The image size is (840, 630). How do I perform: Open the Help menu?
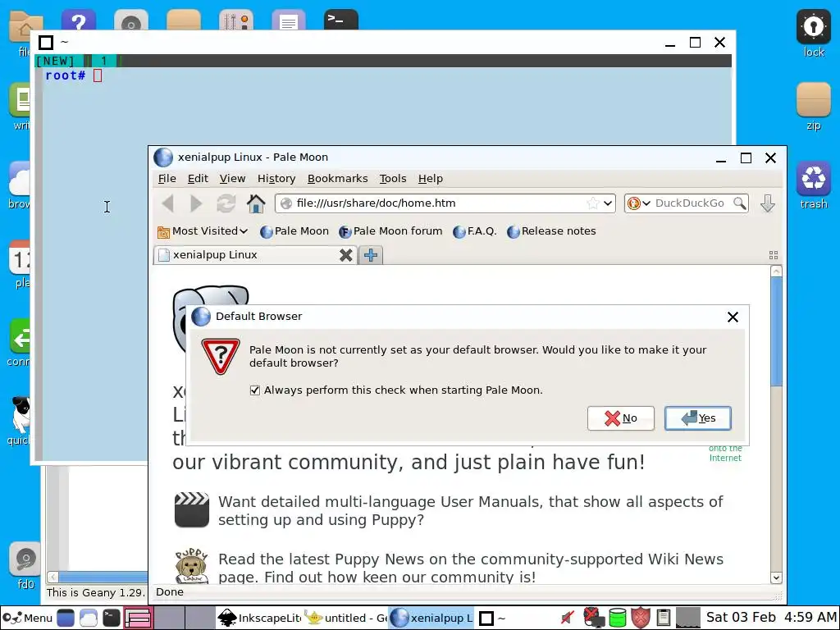[x=430, y=178]
